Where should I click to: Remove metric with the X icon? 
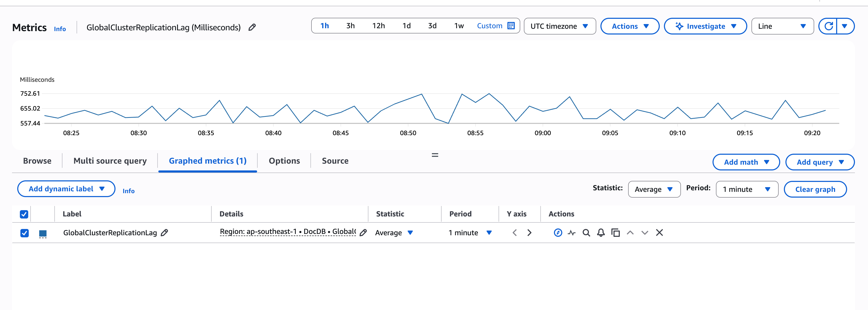pyautogui.click(x=659, y=233)
